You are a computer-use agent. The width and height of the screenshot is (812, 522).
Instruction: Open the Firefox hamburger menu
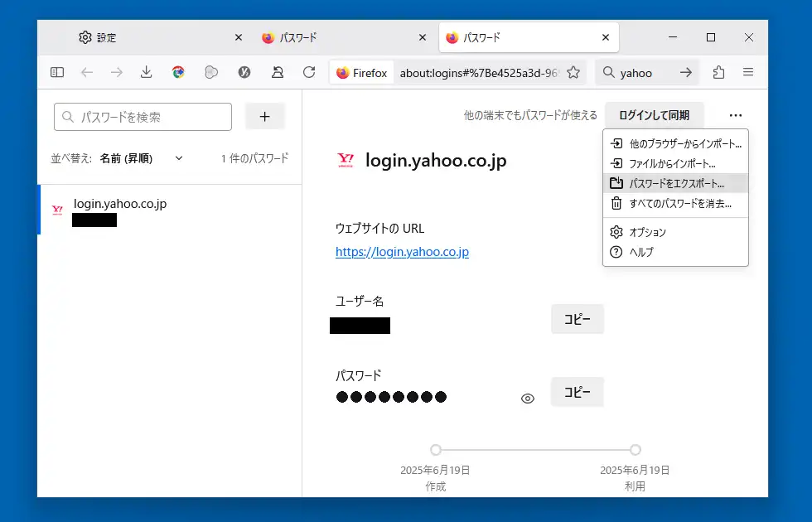747,72
